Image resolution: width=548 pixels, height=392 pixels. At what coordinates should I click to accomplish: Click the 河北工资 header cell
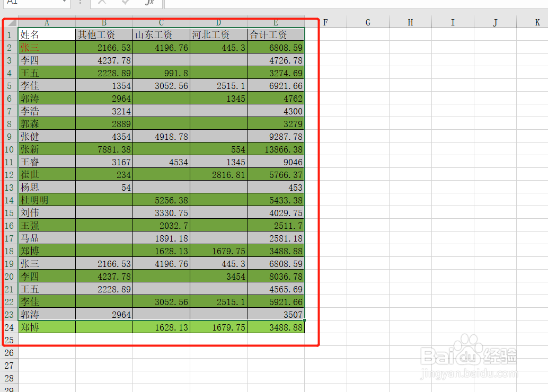click(219, 34)
